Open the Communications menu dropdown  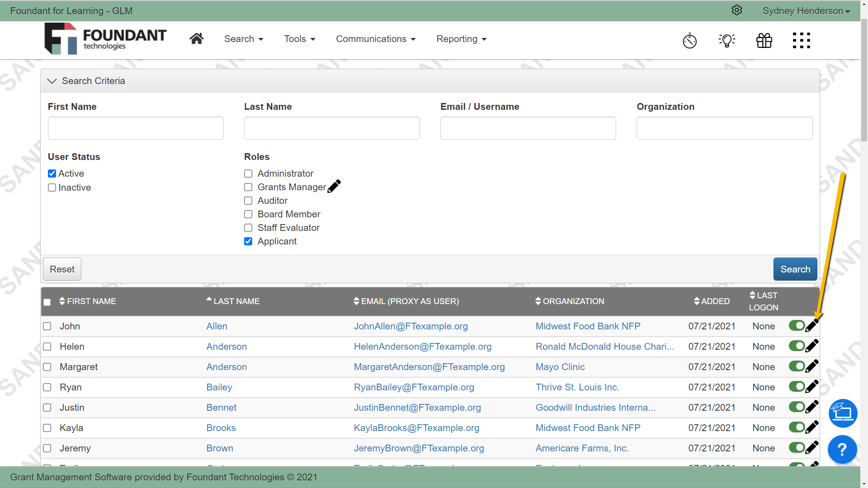376,39
